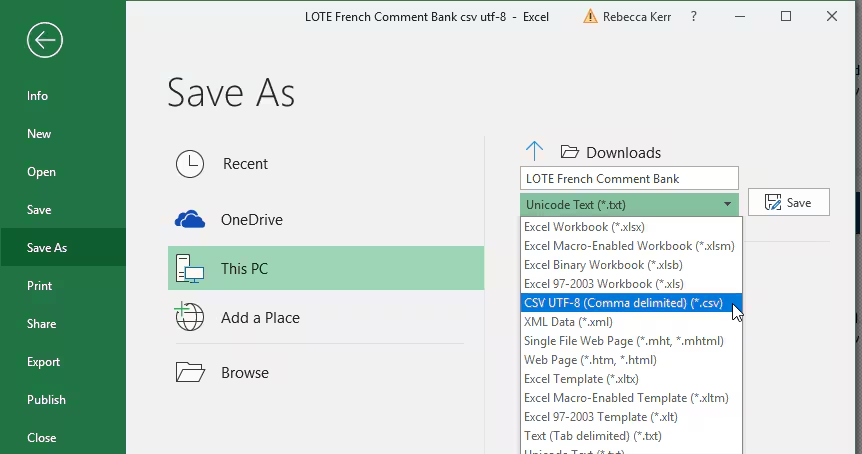Open the Info backstage tab
The height and width of the screenshot is (454, 862).
(63, 96)
